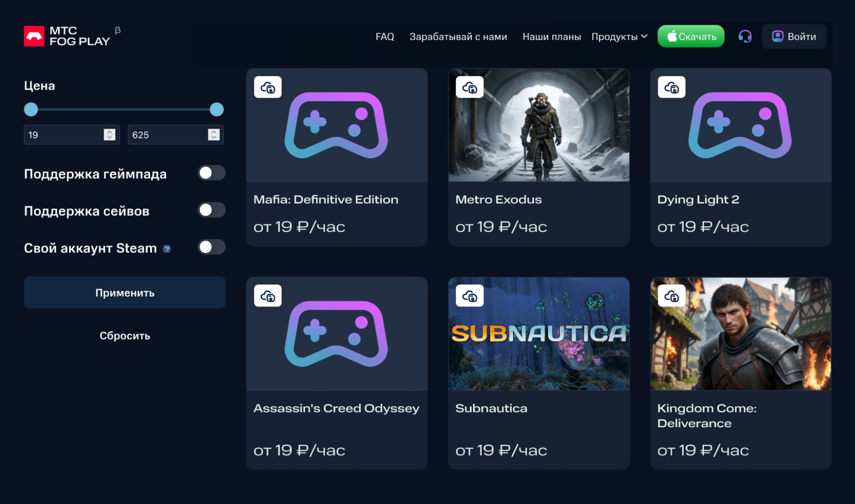Focus the minimum price field 19

[72, 135]
